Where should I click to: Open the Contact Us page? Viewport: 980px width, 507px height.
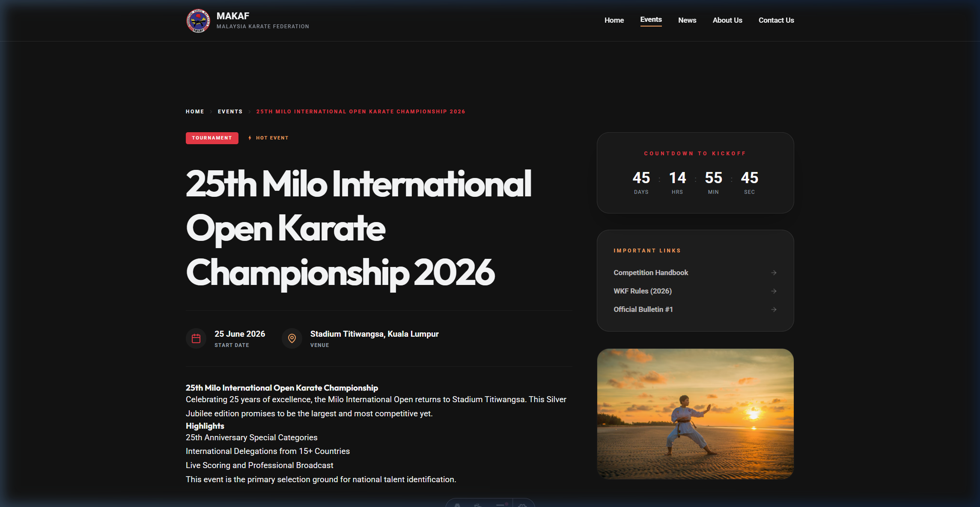776,20
